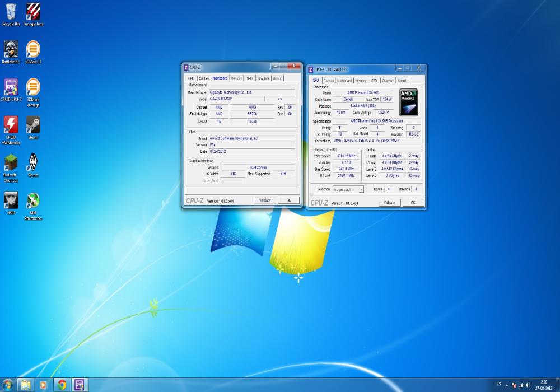Viewport: 560px width, 392px height.
Task: Open the network signal tray icon
Action: point(521,385)
